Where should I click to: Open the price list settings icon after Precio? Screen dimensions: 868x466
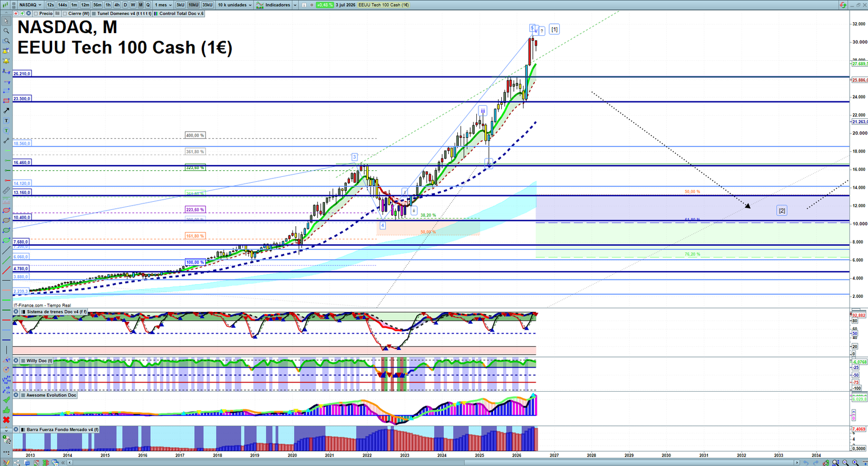tap(58, 14)
